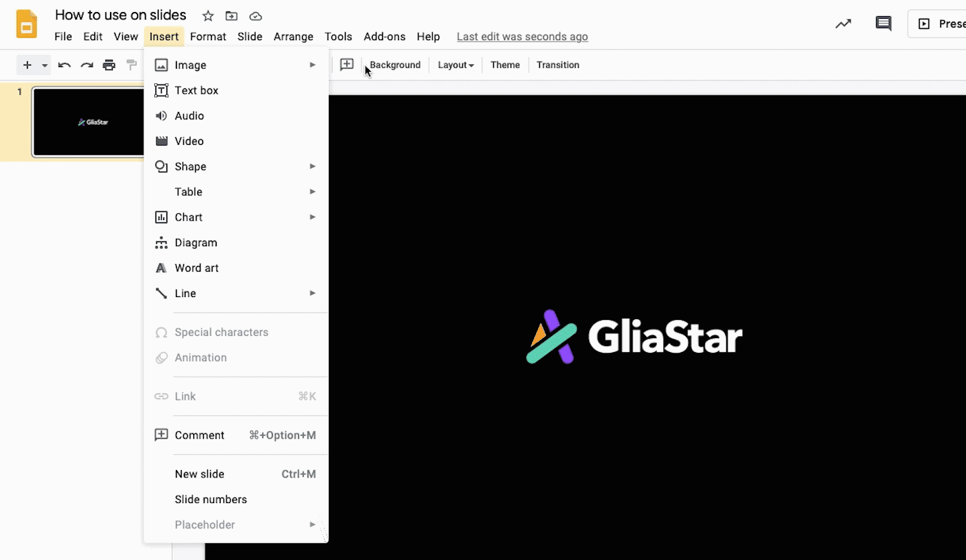The image size is (966, 560).
Task: Expand Line submenu arrow
Action: [313, 293]
